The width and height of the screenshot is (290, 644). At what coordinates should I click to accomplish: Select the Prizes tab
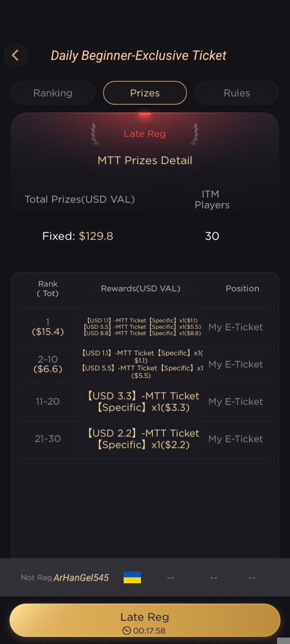[x=145, y=93]
